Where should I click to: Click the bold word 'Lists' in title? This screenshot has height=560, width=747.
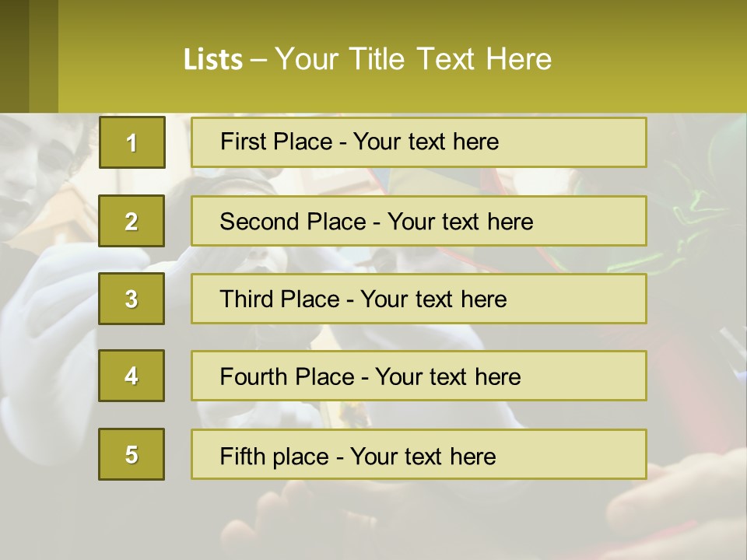point(213,59)
